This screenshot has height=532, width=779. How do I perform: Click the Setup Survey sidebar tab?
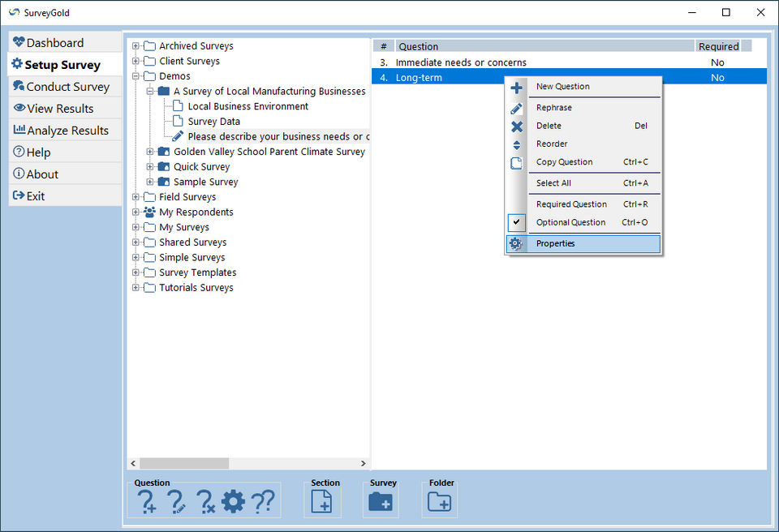[65, 65]
